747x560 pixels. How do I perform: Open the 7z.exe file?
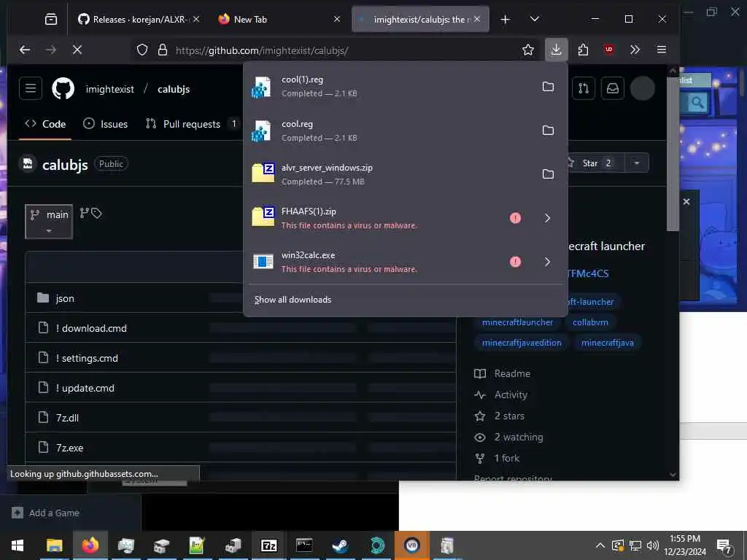(69, 448)
